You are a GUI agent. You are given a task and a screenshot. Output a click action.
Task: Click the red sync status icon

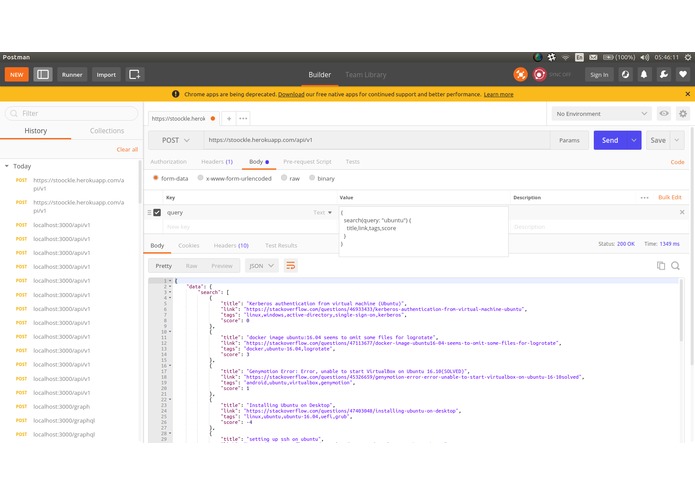(539, 74)
